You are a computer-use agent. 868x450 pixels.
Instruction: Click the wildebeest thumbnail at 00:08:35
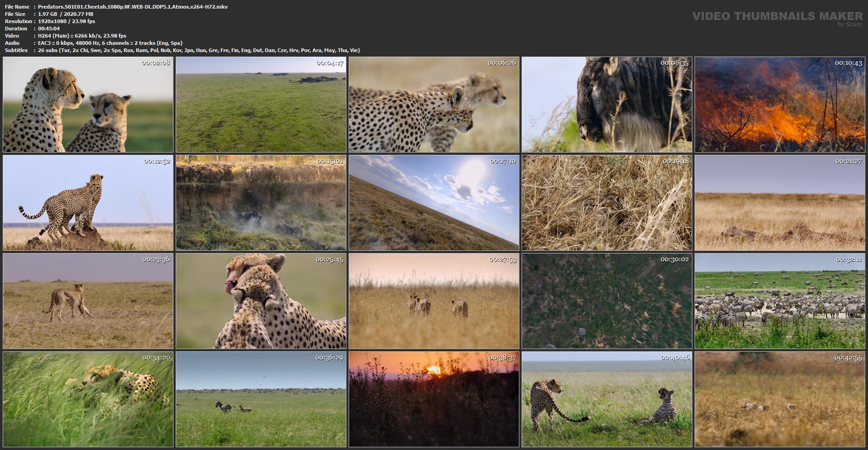(x=607, y=105)
